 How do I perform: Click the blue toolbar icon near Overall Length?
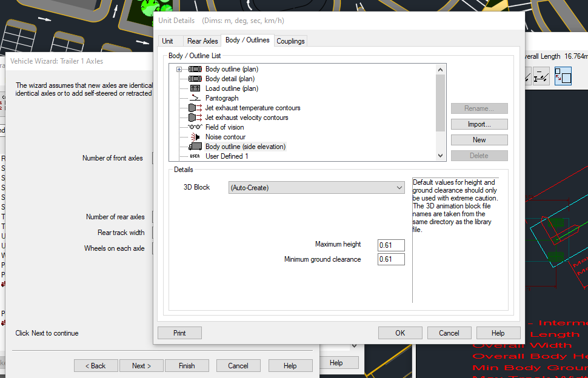563,76
